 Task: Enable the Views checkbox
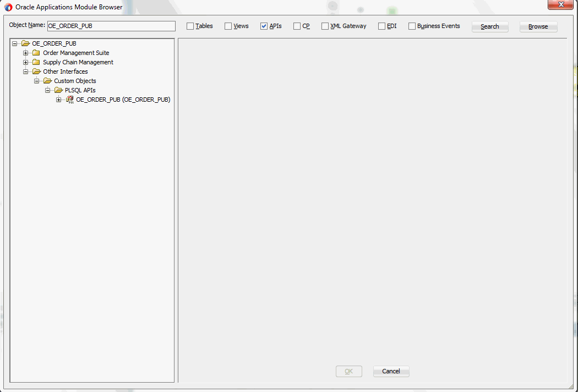pyautogui.click(x=228, y=26)
